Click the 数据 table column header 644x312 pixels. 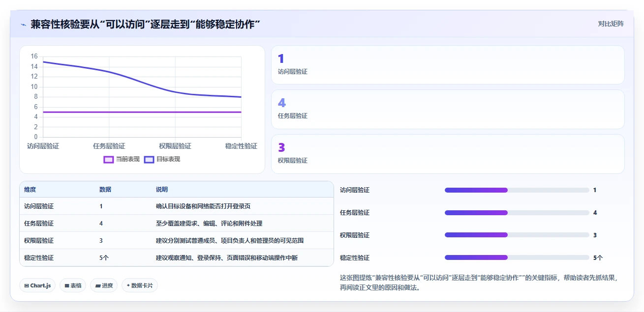pos(105,190)
